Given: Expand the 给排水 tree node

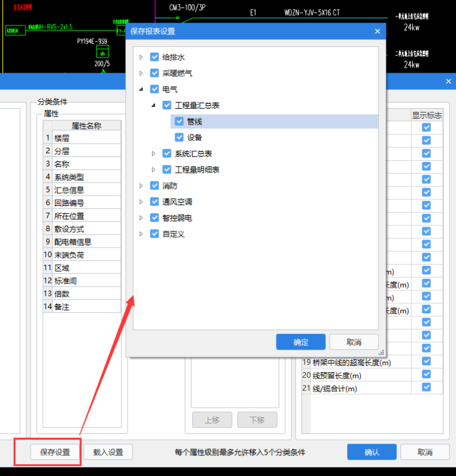Looking at the screenshot, I should 141,58.
